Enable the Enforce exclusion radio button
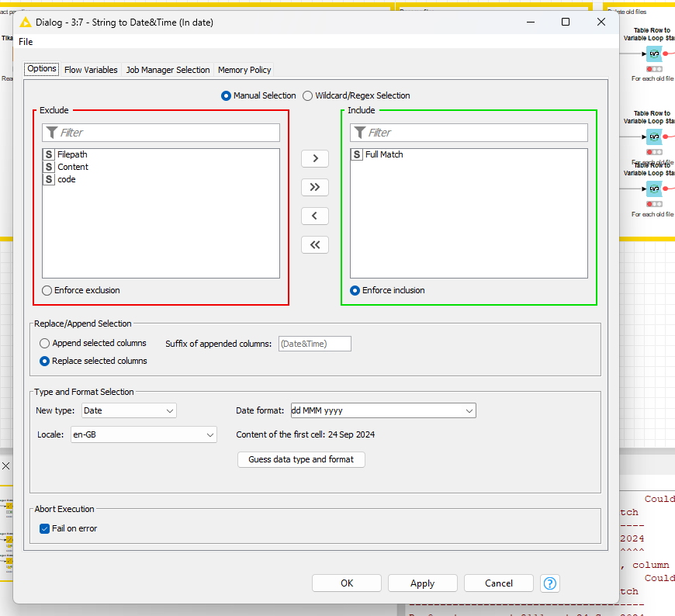 click(47, 290)
